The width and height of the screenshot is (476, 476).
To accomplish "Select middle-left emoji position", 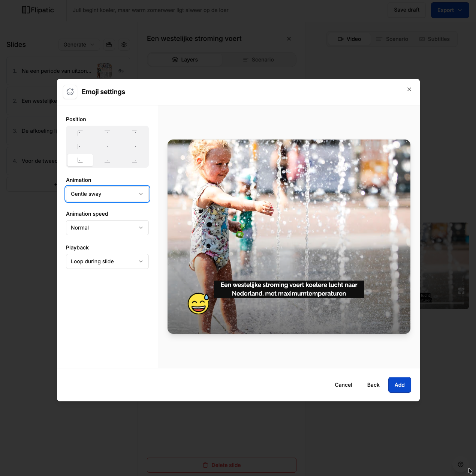I will pyautogui.click(x=80, y=147).
